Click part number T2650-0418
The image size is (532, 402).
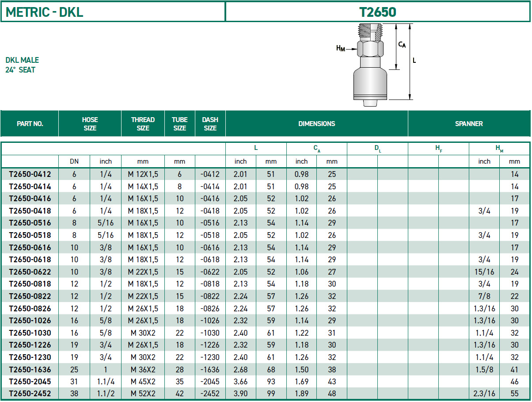30,211
